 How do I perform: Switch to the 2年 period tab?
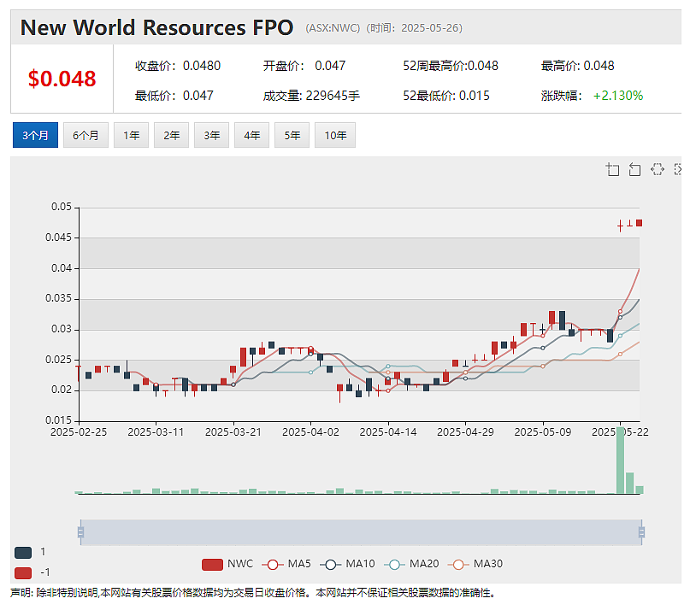[171, 135]
